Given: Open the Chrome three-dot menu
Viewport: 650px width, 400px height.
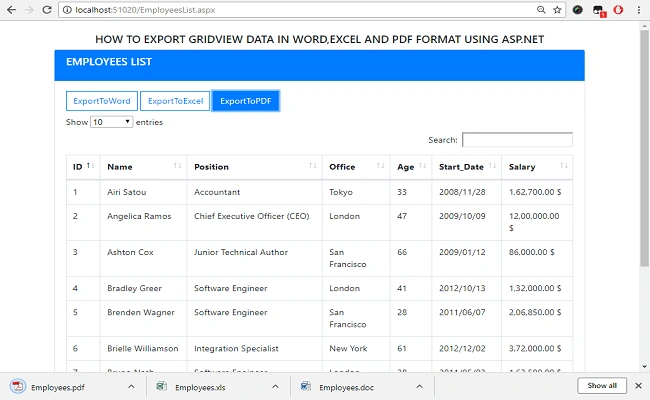Looking at the screenshot, I should [x=638, y=10].
